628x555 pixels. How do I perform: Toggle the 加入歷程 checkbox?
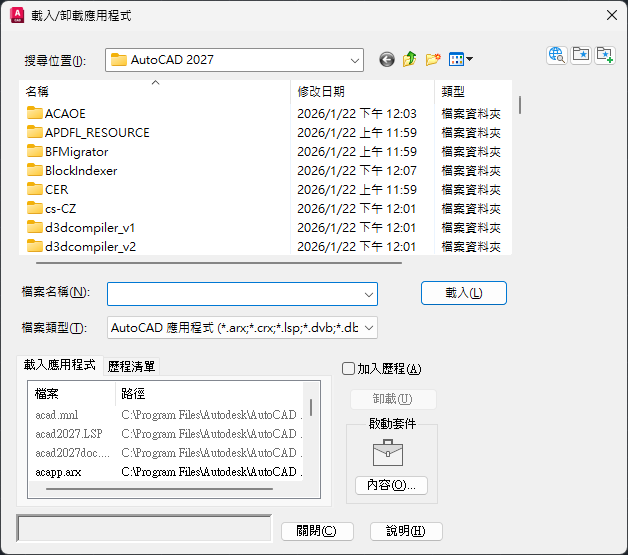[348, 368]
